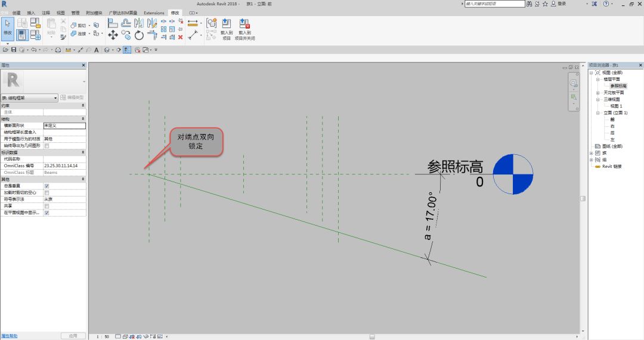Select the Offset tool in the ribbon
The image size is (644, 340).
tap(126, 23)
